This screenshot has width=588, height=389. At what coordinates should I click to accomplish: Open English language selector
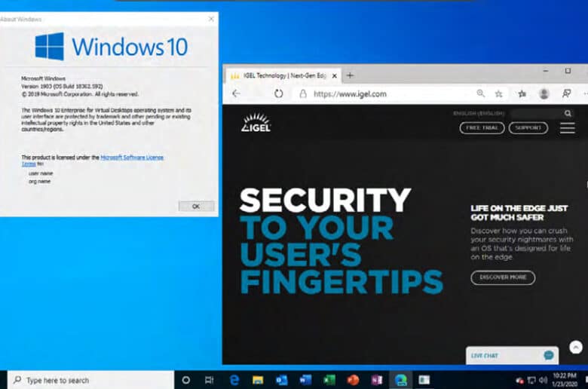pyautogui.click(x=479, y=113)
